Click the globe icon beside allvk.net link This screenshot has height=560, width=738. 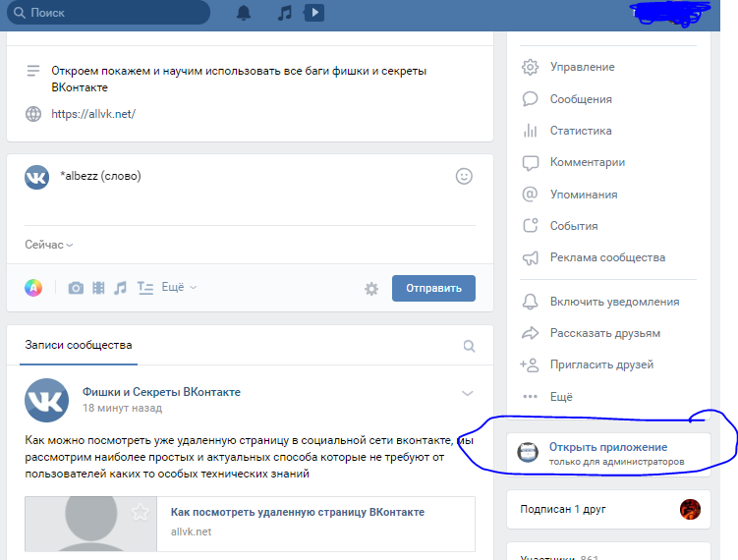click(x=33, y=114)
